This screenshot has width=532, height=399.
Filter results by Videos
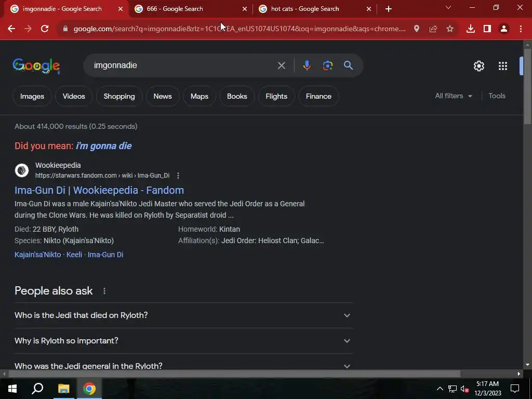point(74,96)
